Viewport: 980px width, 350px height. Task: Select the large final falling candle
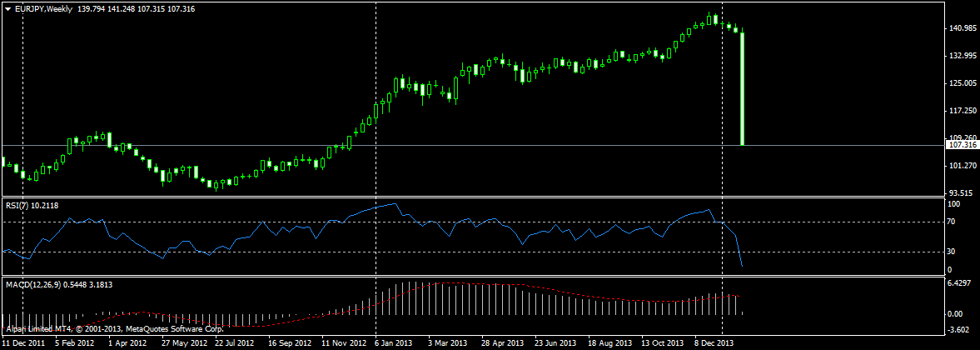[743, 88]
